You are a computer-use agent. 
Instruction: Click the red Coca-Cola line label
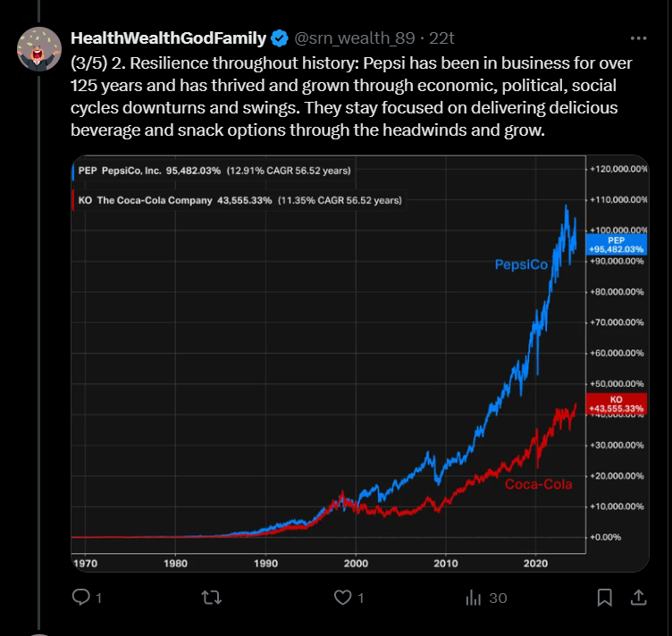(x=538, y=484)
